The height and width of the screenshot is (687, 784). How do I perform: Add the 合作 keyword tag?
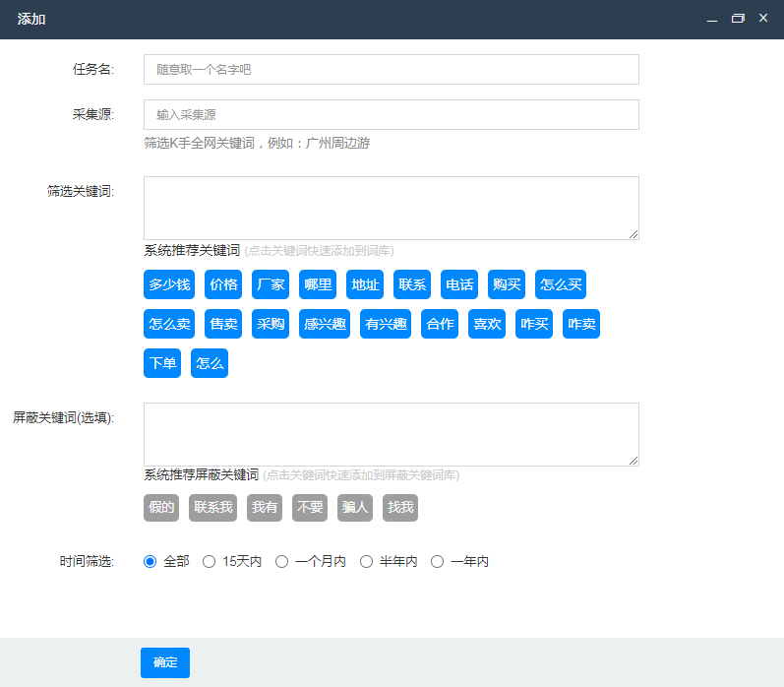pos(440,324)
